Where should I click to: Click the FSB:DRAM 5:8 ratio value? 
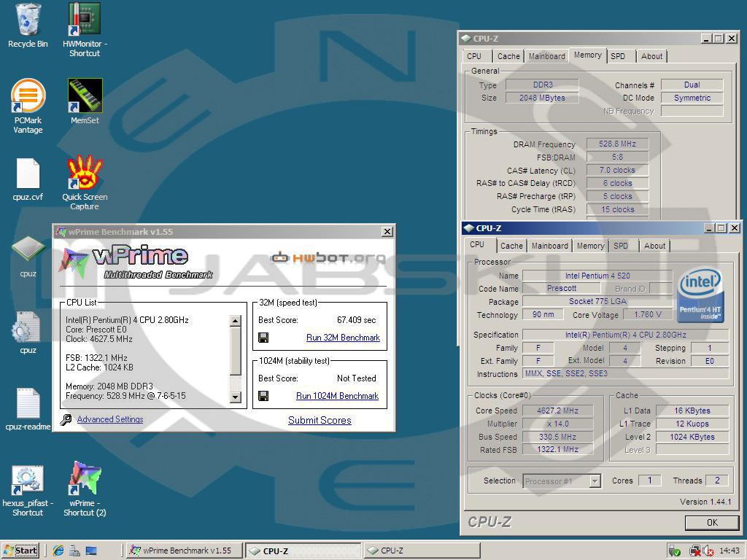pos(617,157)
